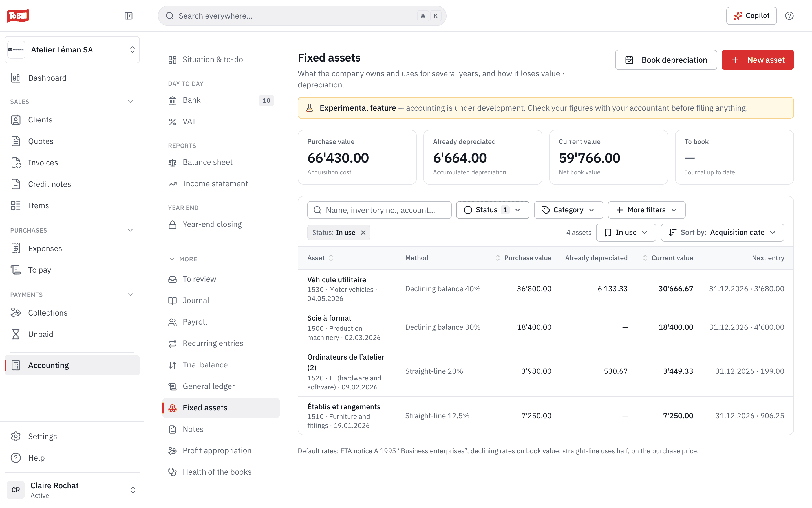Click Book depreciation button

click(x=666, y=60)
